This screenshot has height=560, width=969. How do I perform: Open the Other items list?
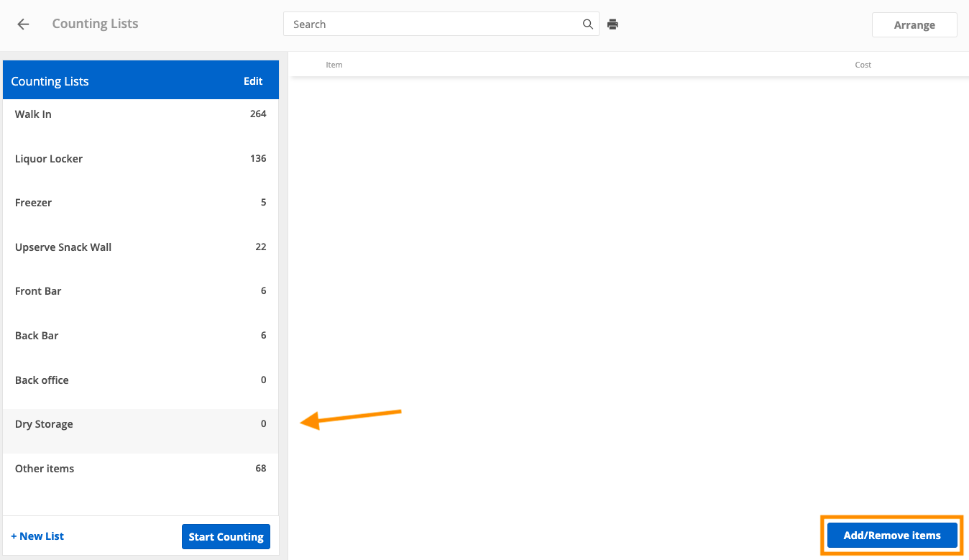(x=140, y=469)
